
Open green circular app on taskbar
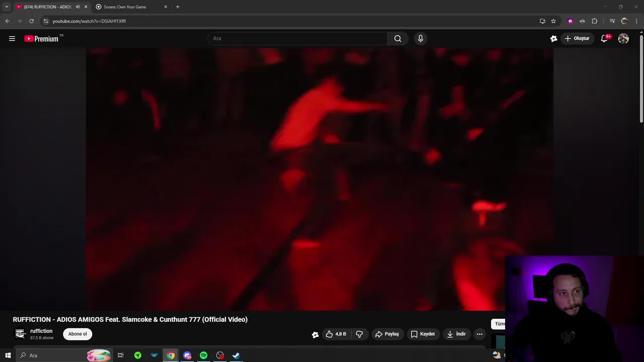[137, 355]
